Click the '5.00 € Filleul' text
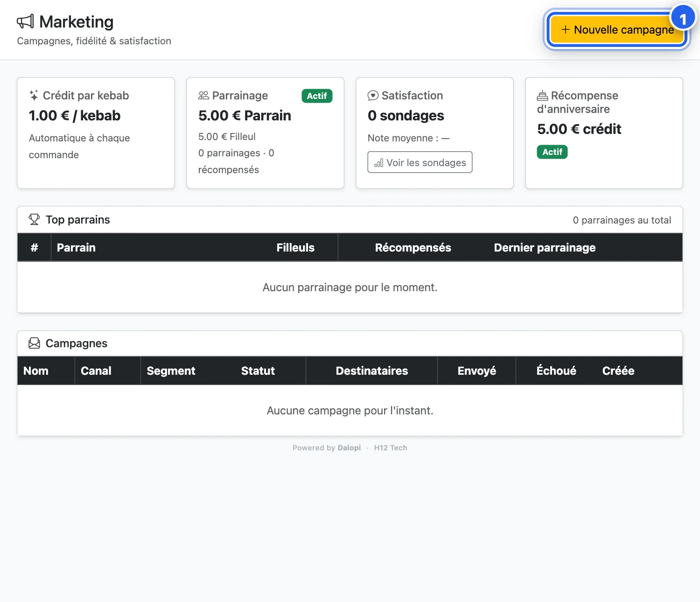The height and width of the screenshot is (602, 700). point(227,137)
